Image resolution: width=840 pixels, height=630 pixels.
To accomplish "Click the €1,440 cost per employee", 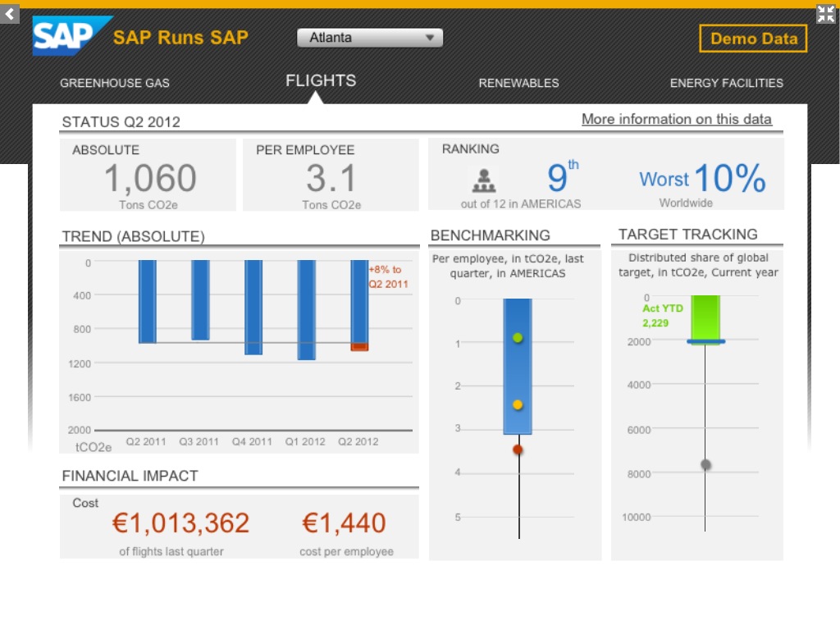I will [344, 523].
